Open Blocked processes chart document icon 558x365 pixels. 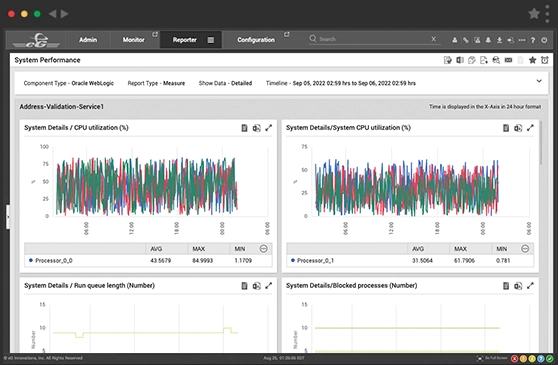point(506,285)
